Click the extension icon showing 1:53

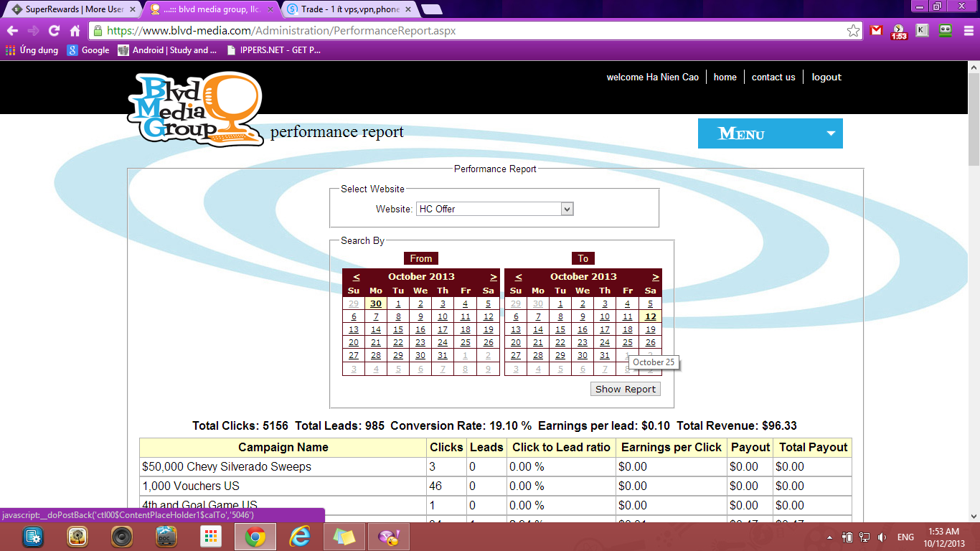[899, 32]
